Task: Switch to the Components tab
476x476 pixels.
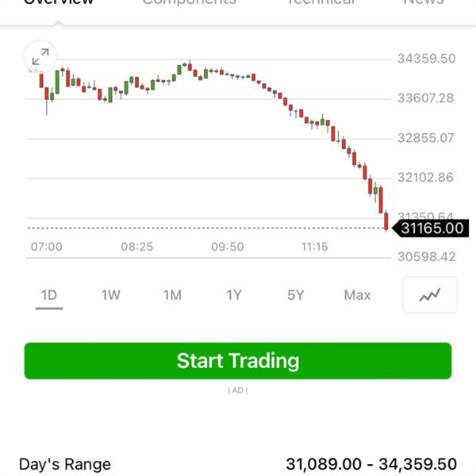Action: tap(189, 3)
